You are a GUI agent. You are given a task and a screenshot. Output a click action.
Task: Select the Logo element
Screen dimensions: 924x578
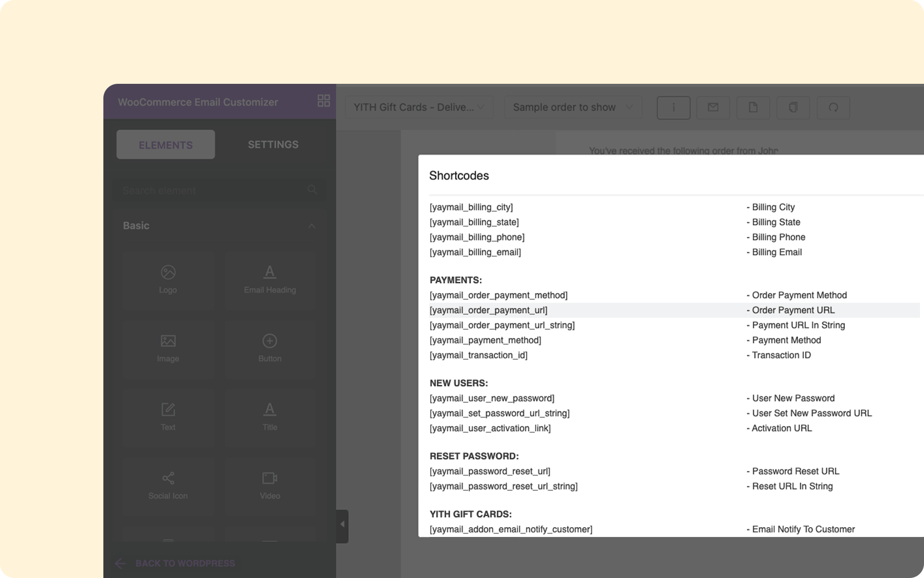tap(168, 280)
